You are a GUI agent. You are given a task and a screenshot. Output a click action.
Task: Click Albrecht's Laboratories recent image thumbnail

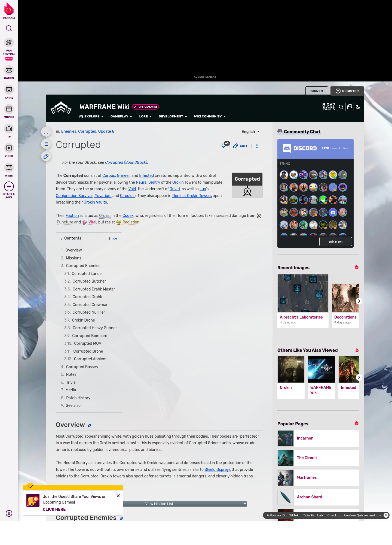pyautogui.click(x=303, y=293)
